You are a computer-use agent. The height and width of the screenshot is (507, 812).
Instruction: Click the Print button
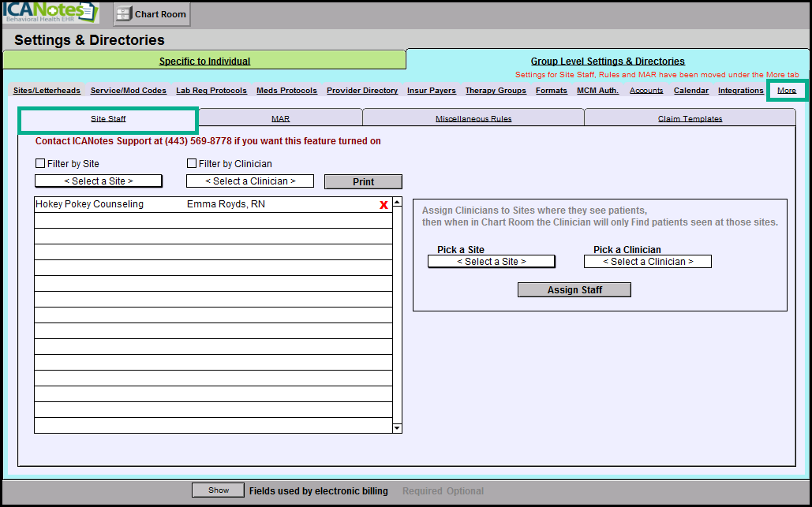[x=363, y=181]
